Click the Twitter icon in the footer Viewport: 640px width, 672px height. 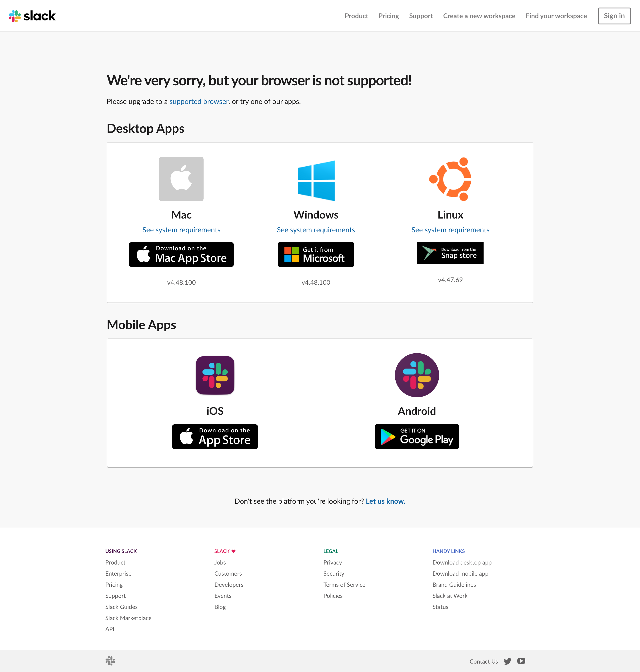(508, 661)
